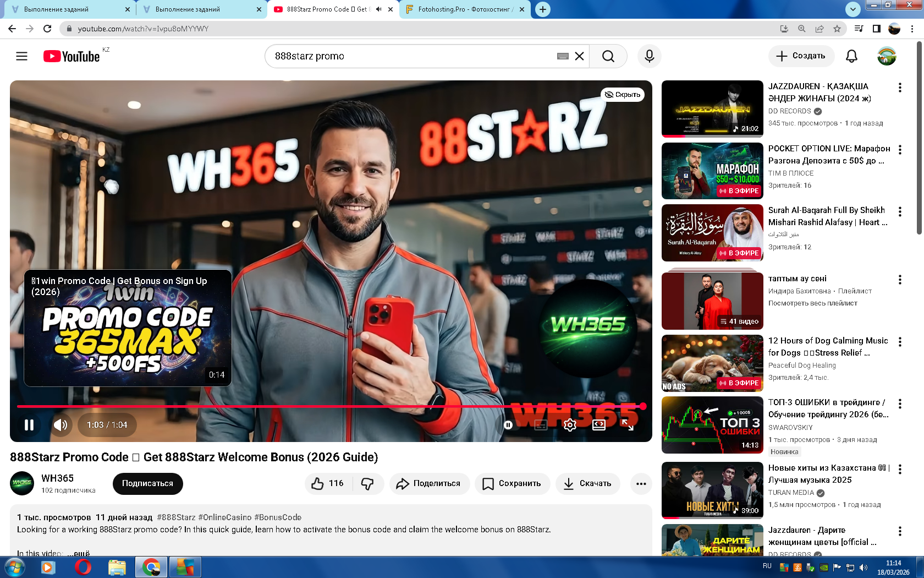Expand the description with ...ещё

(79, 553)
